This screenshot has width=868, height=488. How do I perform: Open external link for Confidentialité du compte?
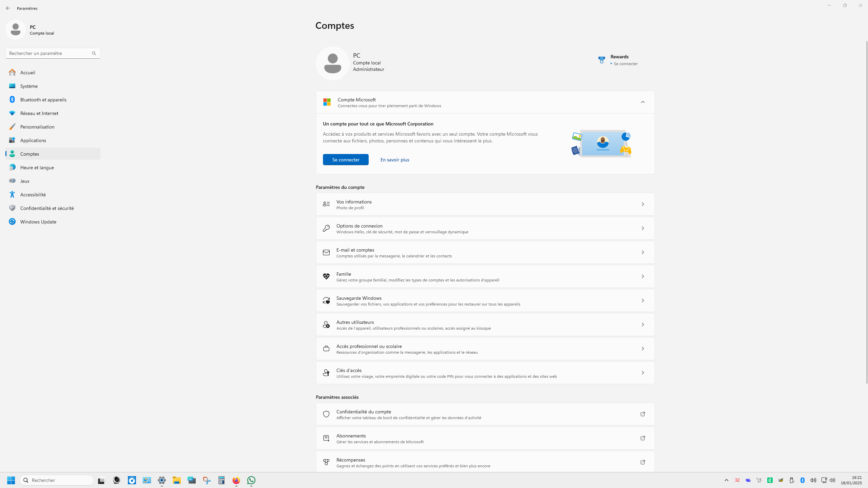[x=642, y=414]
